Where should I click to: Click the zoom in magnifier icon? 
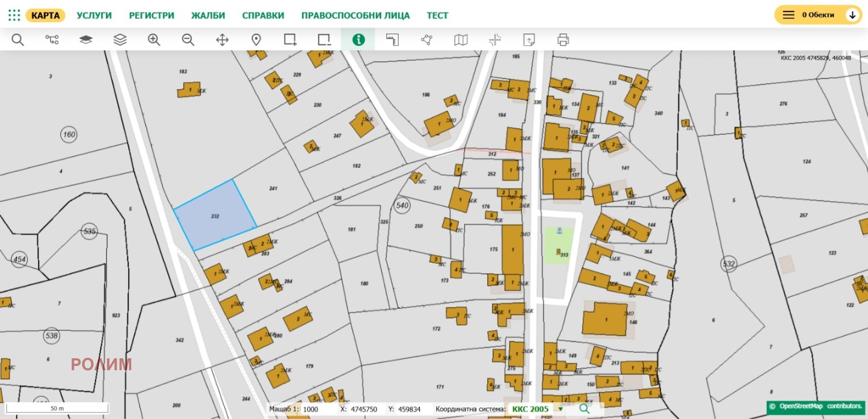click(x=154, y=40)
